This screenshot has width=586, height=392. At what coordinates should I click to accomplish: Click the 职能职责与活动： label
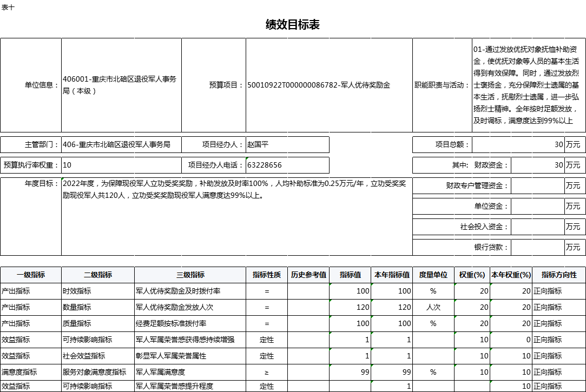[x=442, y=85]
